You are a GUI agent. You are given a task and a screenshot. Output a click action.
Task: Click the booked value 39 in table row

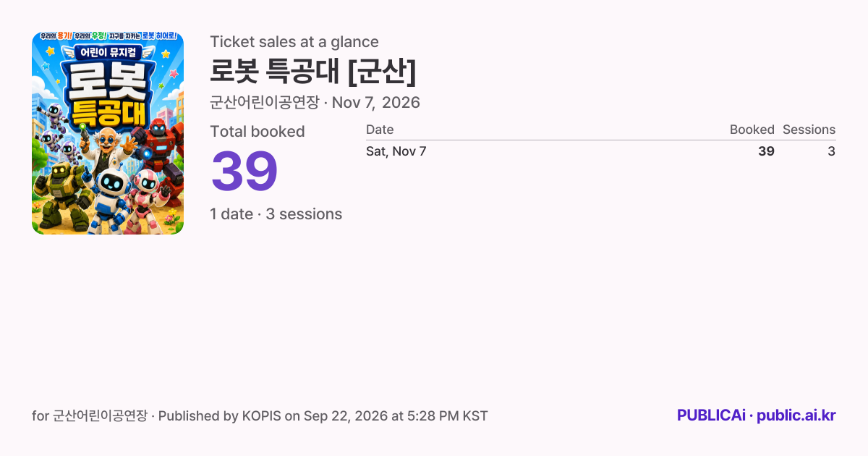point(766,151)
